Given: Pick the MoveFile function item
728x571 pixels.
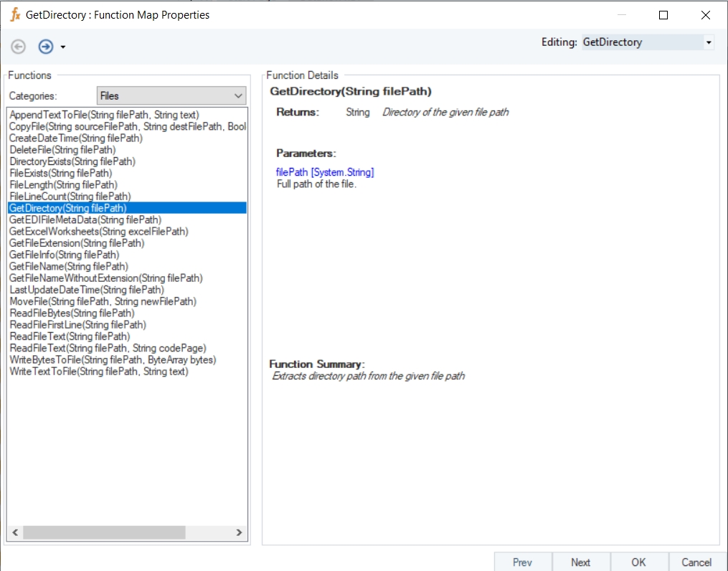Looking at the screenshot, I should (103, 301).
